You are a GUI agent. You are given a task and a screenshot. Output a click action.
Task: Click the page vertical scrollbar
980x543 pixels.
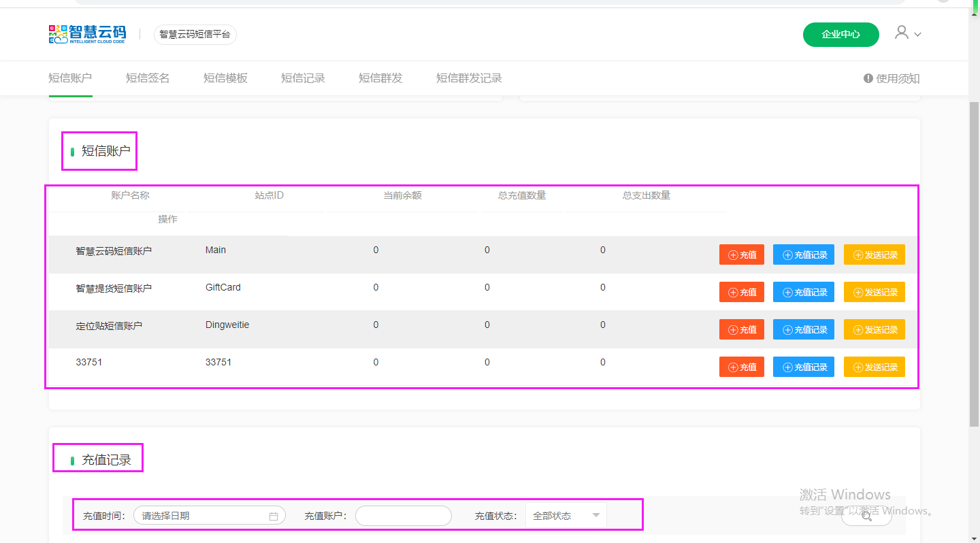point(974,272)
